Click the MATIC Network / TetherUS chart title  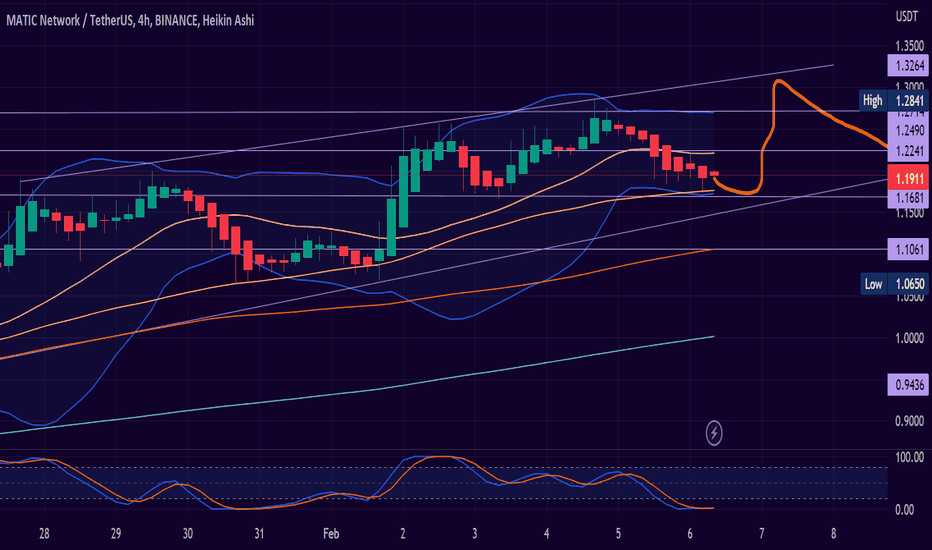coord(130,20)
